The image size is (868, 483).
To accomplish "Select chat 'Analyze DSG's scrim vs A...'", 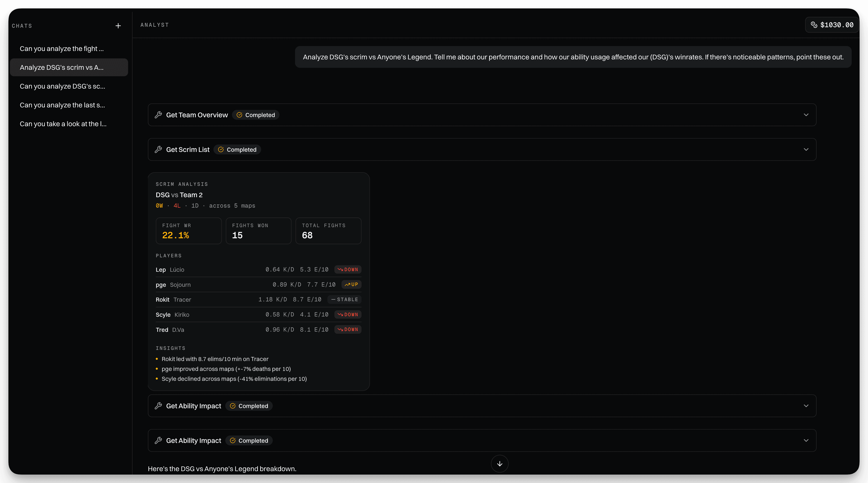I will (x=69, y=67).
